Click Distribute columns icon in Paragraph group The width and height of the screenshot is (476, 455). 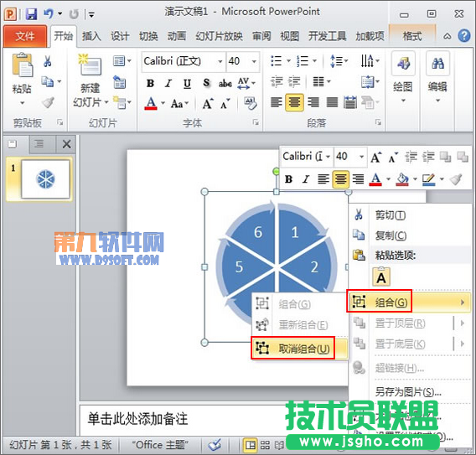tap(350, 102)
